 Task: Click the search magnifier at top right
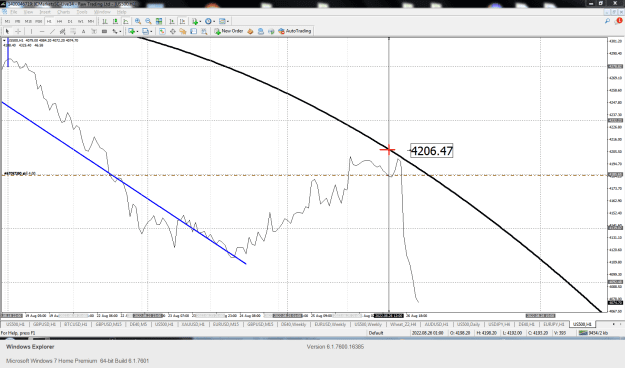(x=607, y=21)
